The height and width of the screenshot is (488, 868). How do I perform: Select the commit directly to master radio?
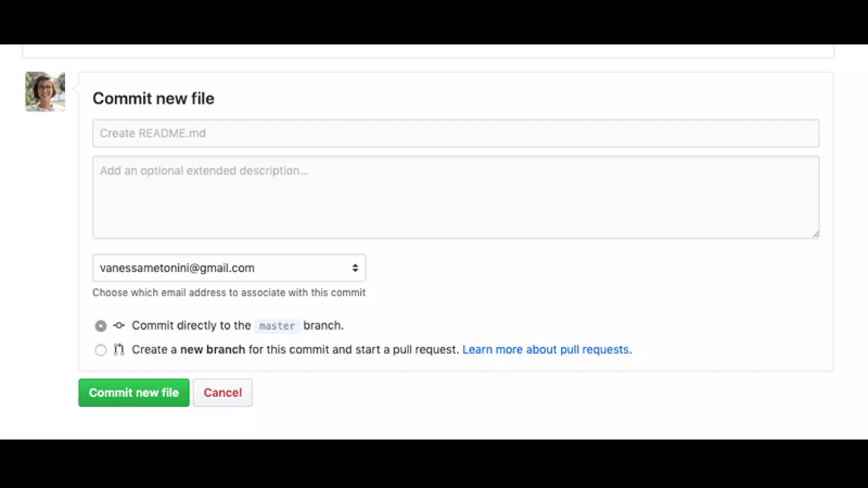pyautogui.click(x=101, y=326)
